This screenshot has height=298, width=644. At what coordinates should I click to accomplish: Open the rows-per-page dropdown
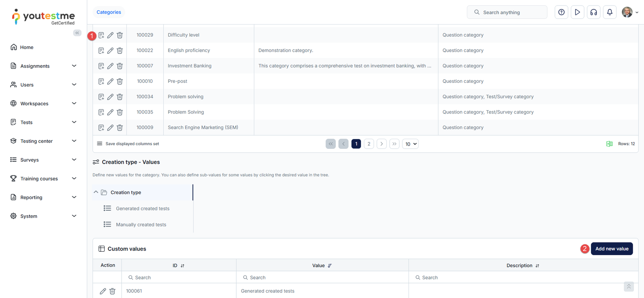pyautogui.click(x=410, y=144)
